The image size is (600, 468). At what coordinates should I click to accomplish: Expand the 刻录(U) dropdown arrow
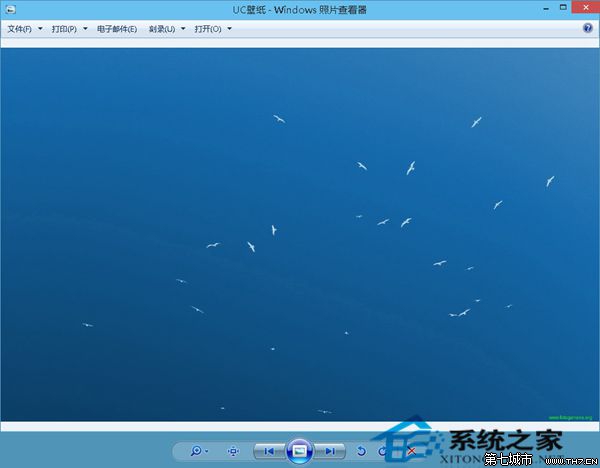point(183,29)
